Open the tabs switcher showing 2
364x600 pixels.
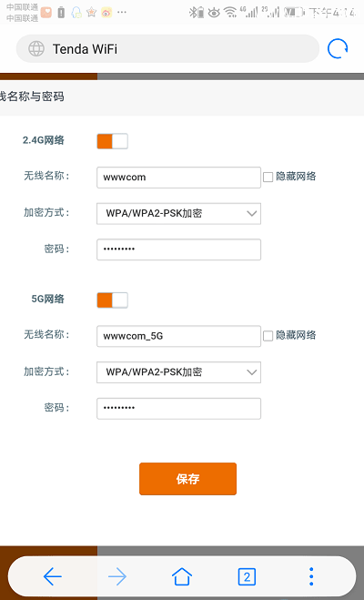(x=247, y=576)
